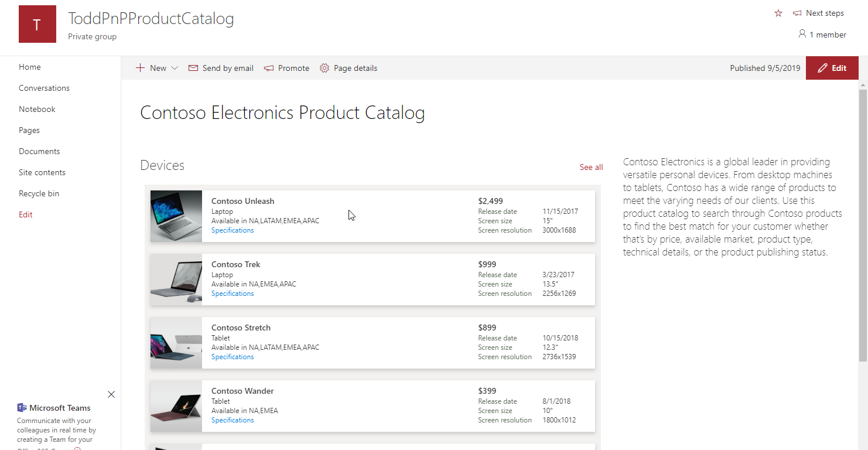Image resolution: width=868 pixels, height=450 pixels.
Task: Open the 1 member list
Action: [x=822, y=35]
